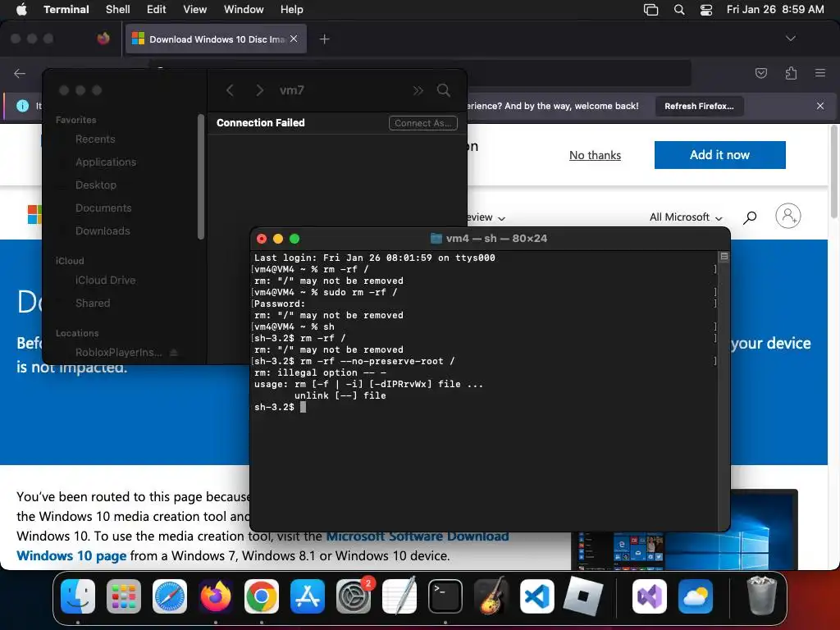This screenshot has height=630, width=840.
Task: Click the Terminal split pane icon
Action: click(x=724, y=257)
